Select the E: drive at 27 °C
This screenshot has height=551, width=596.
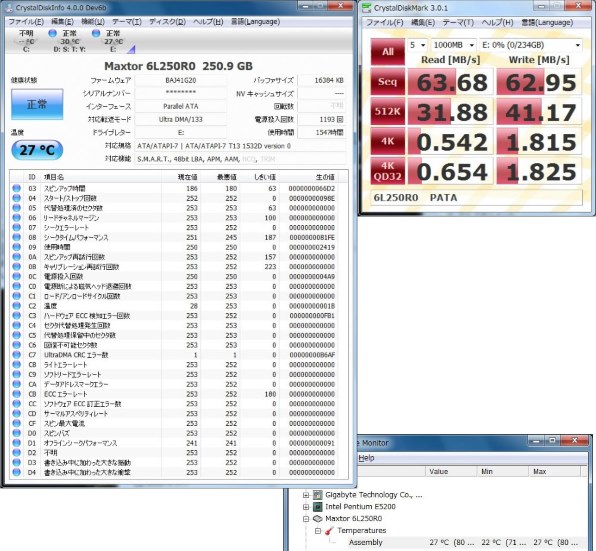113,41
